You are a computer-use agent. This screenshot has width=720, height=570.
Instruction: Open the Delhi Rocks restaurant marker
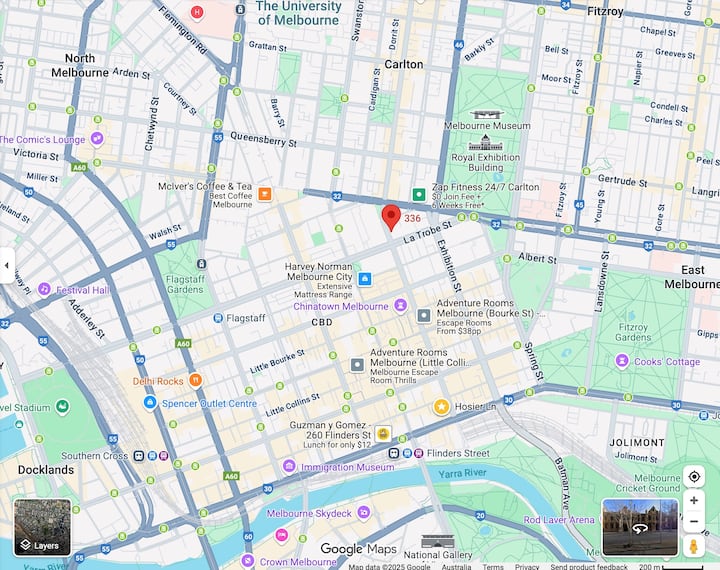click(196, 380)
